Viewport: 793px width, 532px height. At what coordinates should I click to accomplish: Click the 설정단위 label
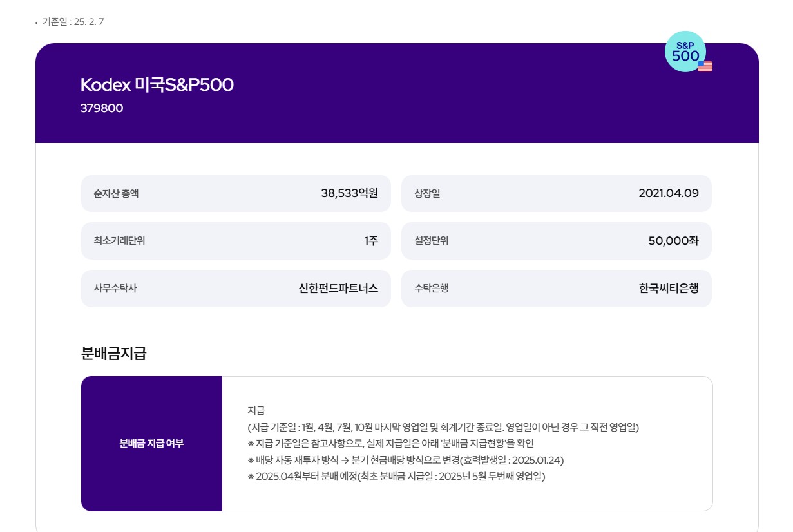tap(432, 240)
